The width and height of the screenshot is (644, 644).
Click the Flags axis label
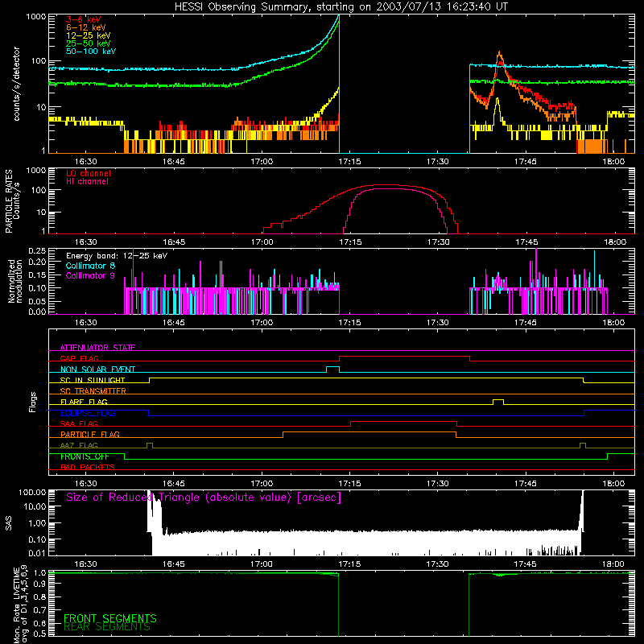33,402
